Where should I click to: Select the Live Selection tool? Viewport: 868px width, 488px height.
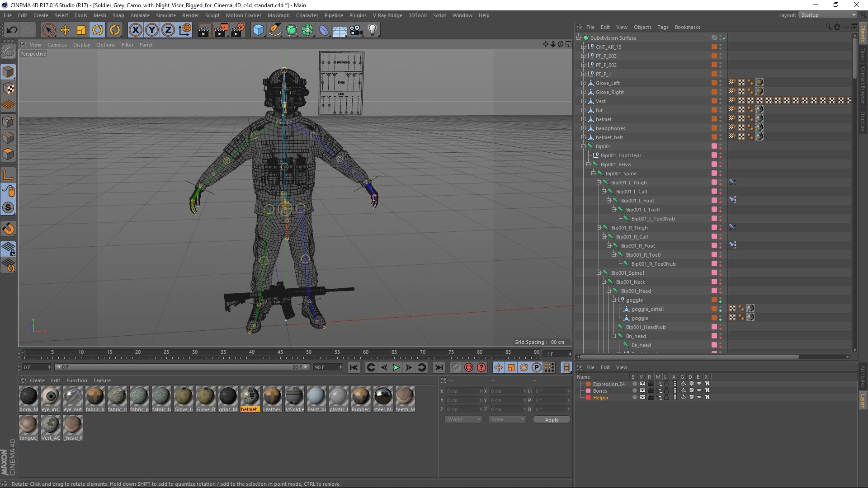[x=48, y=30]
